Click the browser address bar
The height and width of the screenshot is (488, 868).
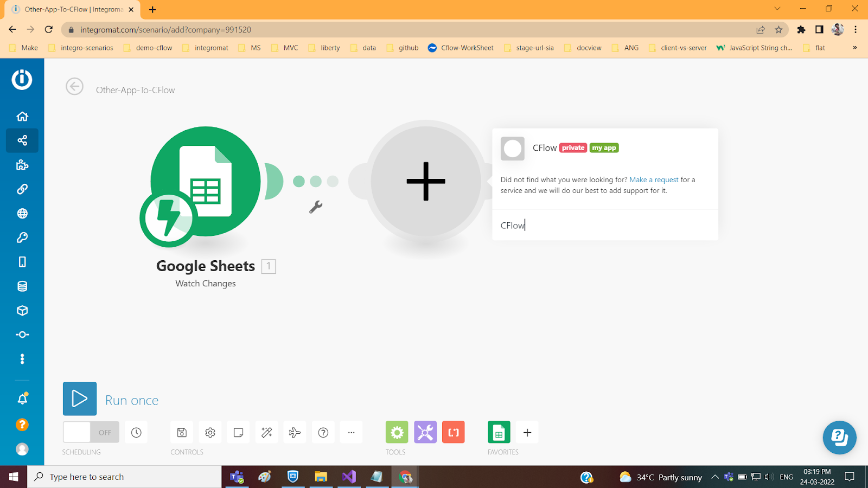[x=412, y=30]
